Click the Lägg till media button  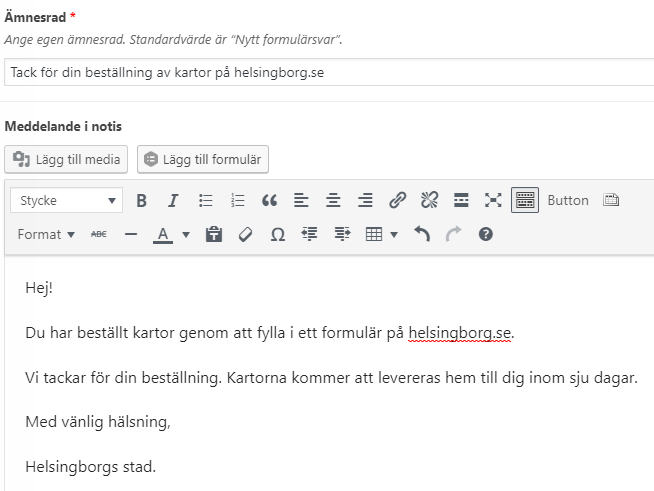66,159
